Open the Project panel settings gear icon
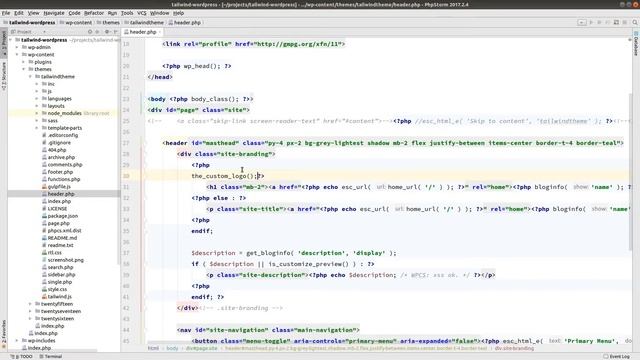The image size is (640, 360). [x=107, y=31]
